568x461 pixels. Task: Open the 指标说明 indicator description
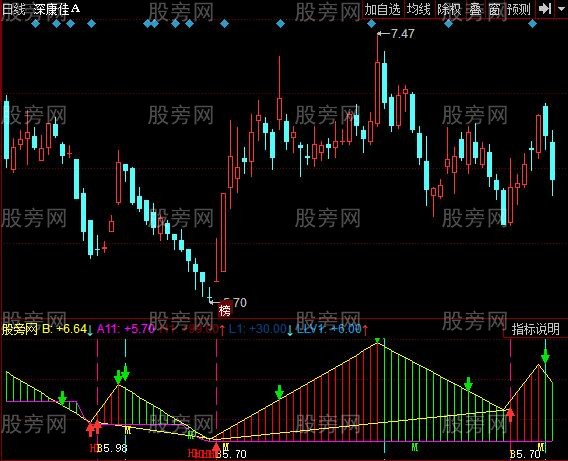535,329
